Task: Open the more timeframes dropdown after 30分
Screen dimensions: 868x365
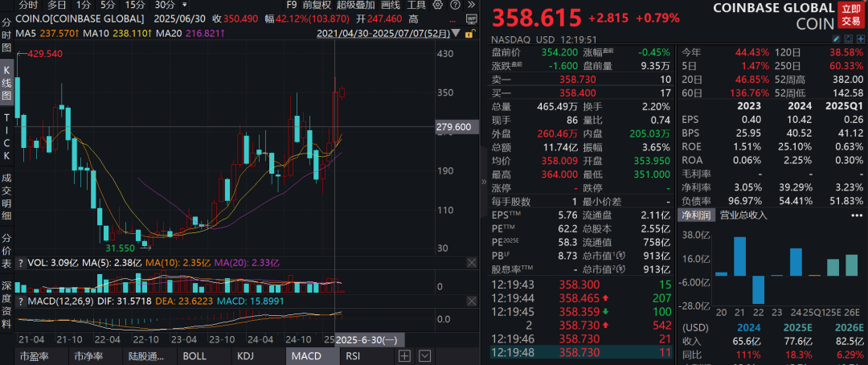Action: click(x=184, y=6)
